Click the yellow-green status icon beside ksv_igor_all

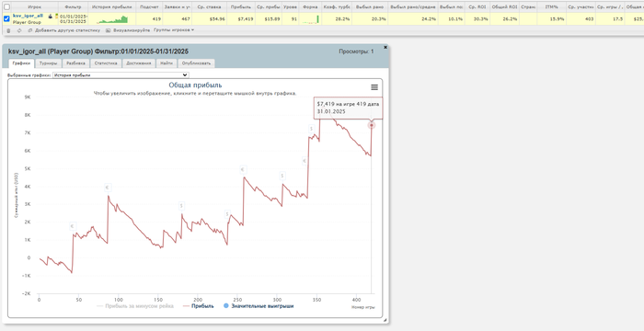(x=56, y=16)
